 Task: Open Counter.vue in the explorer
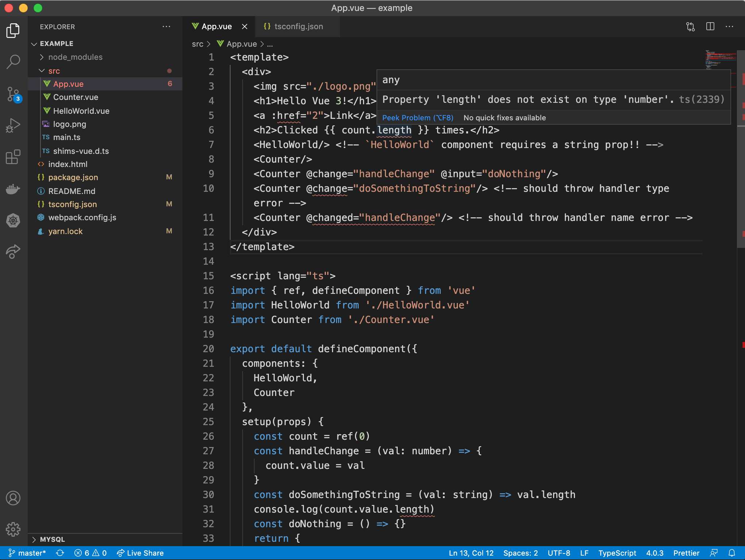[76, 97]
